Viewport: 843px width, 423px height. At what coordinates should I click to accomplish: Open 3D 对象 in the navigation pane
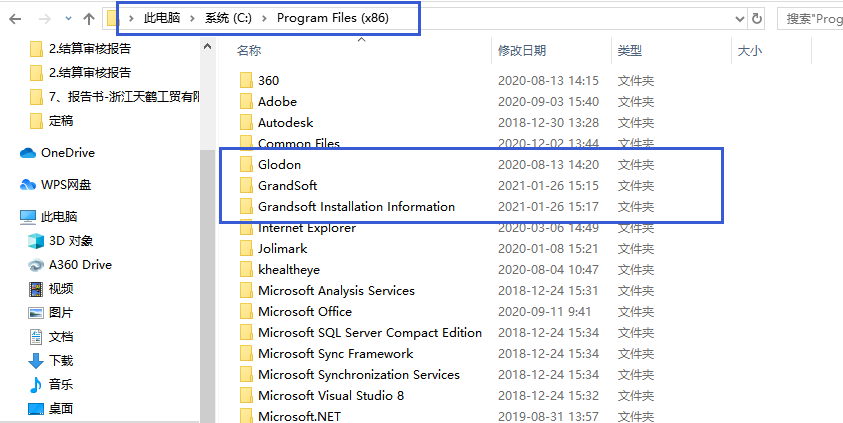click(61, 241)
